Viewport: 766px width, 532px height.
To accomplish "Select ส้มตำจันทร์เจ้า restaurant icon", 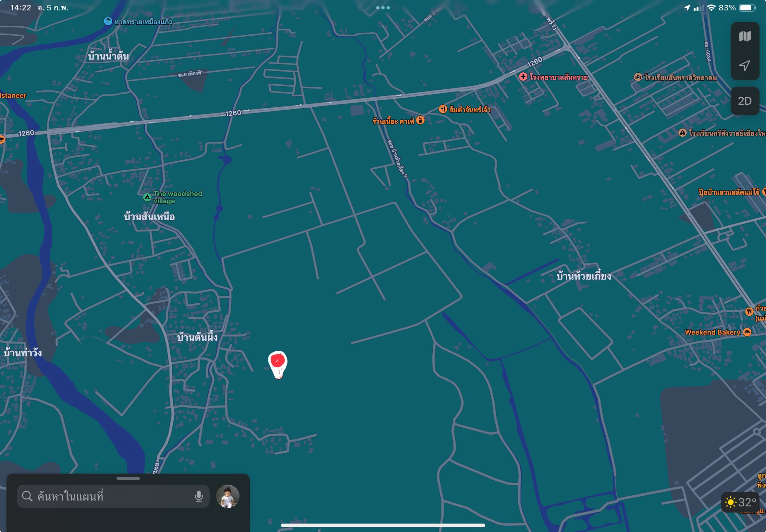I will click(442, 109).
